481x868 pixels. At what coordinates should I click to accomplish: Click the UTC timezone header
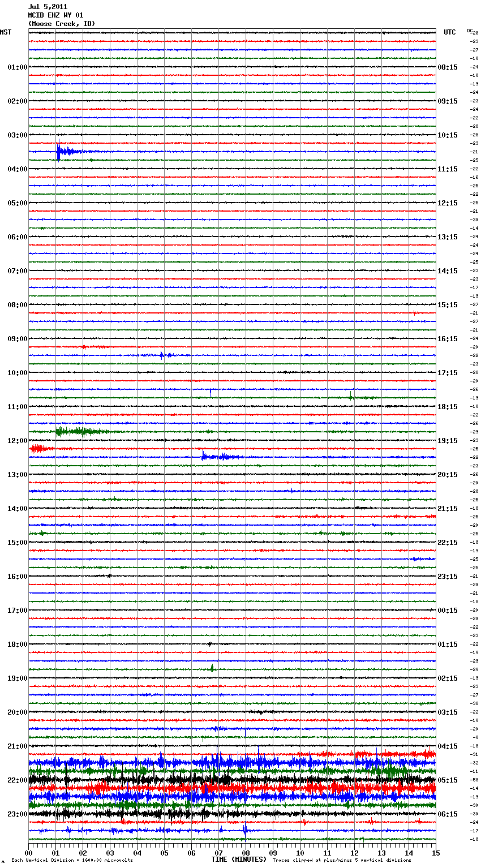(449, 32)
